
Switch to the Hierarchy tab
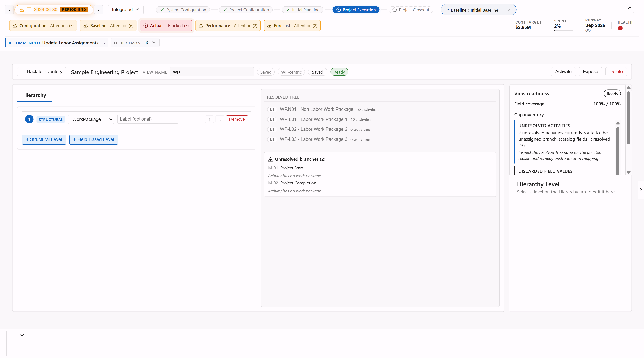coord(34,95)
